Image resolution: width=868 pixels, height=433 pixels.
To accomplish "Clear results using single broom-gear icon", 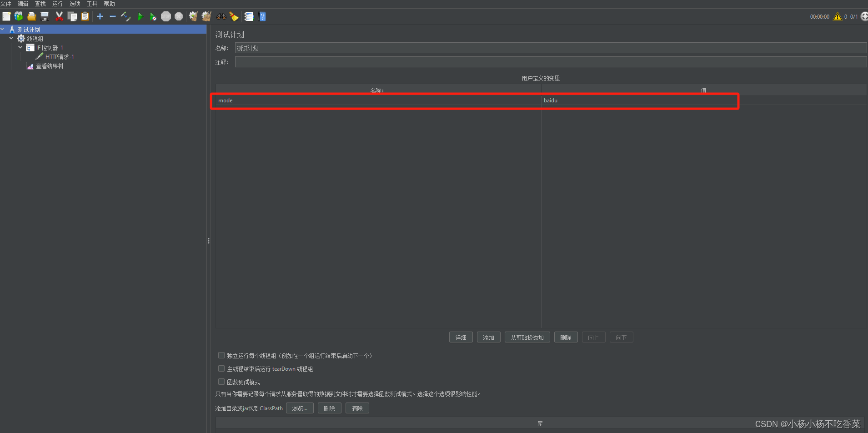I will pyautogui.click(x=193, y=16).
